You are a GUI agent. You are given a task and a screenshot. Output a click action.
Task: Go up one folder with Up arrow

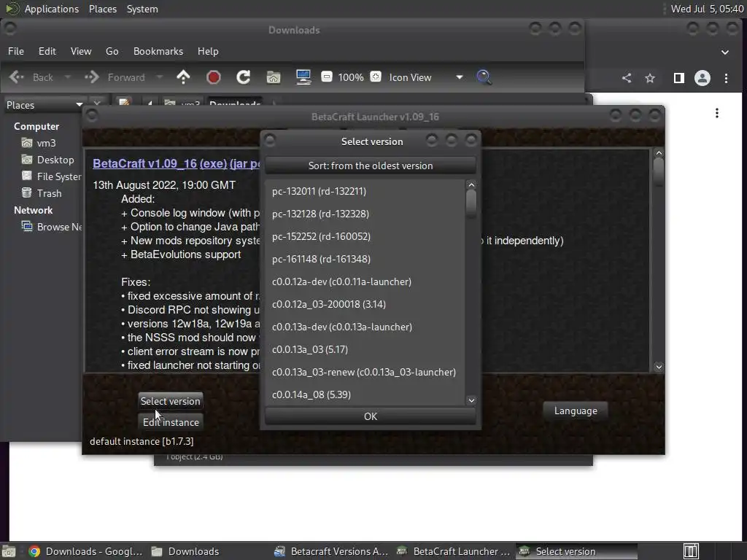tap(183, 77)
